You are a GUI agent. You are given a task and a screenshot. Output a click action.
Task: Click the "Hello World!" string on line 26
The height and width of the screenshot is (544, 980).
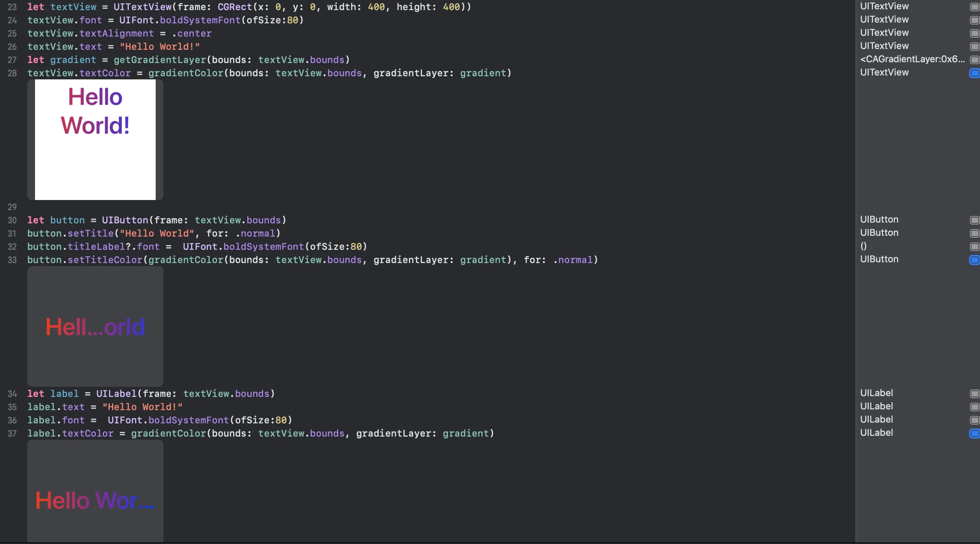tap(160, 47)
